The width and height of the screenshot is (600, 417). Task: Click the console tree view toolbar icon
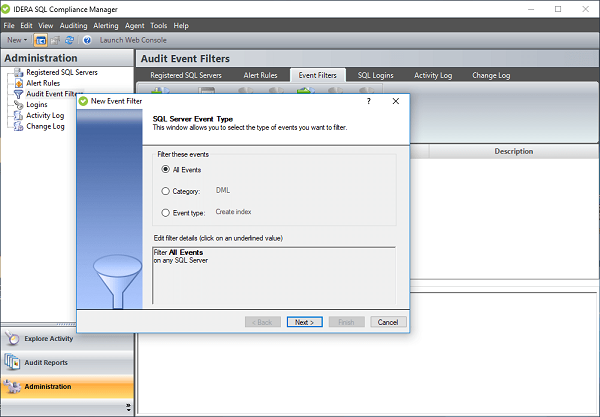pos(41,40)
